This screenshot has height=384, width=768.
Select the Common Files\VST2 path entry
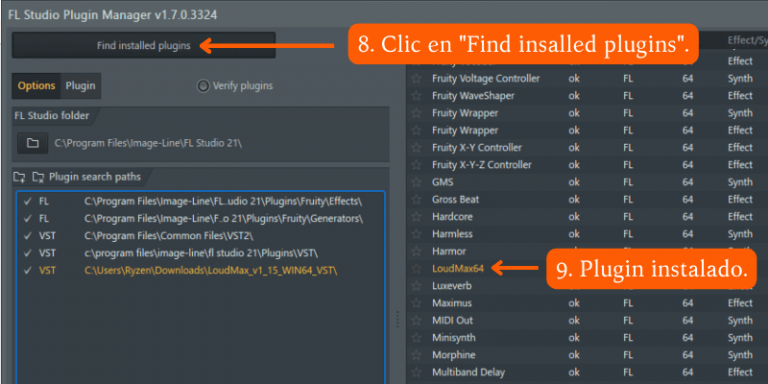click(x=169, y=236)
